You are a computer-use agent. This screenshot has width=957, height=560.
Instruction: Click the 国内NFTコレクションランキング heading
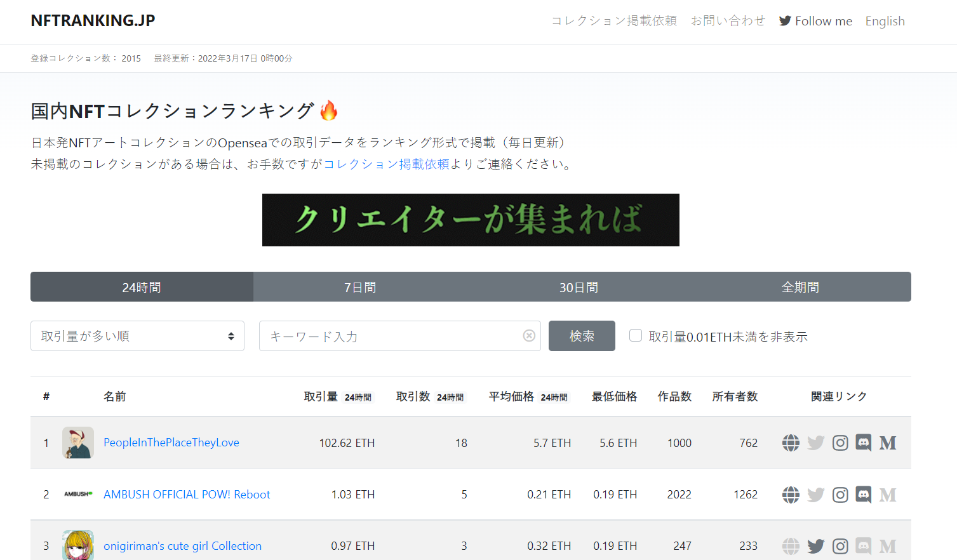184,111
